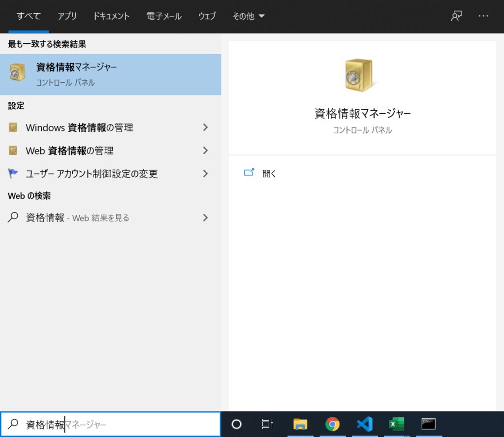Select the ウェブ tab
The height and width of the screenshot is (437, 504).
click(x=207, y=16)
